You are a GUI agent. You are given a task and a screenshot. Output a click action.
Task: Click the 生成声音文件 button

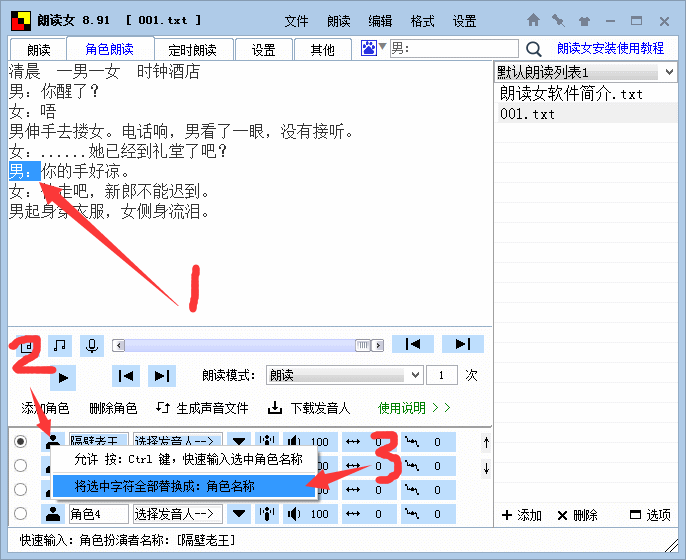pyautogui.click(x=203, y=408)
